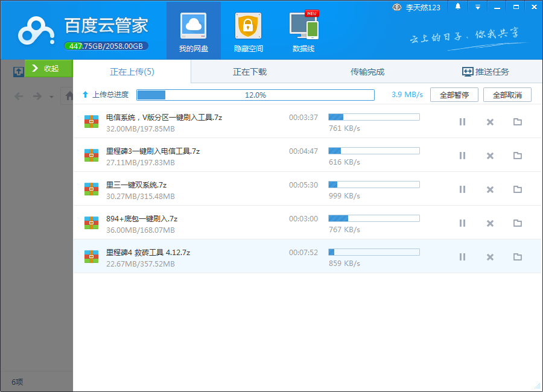Pause upload of 里程碑3一键刷入电信工具.7z

[462, 156]
